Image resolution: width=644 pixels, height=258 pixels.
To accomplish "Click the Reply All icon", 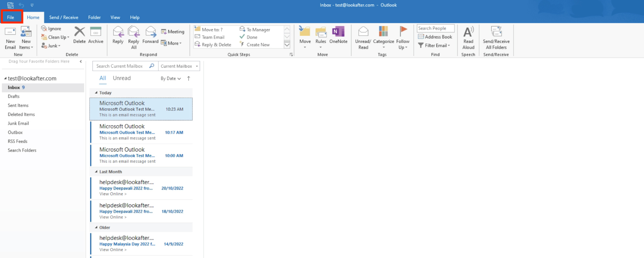I will (x=133, y=33).
